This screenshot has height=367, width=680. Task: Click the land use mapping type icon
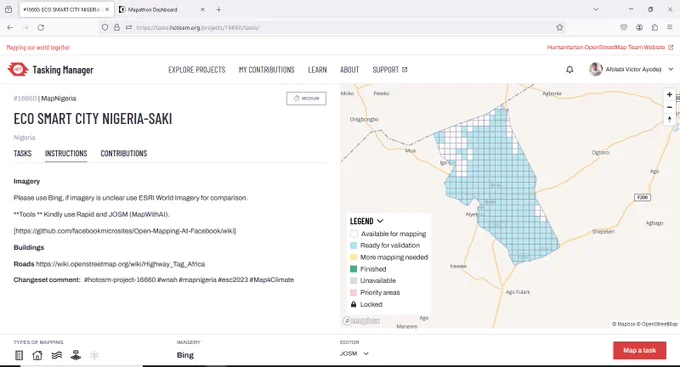[x=75, y=355]
